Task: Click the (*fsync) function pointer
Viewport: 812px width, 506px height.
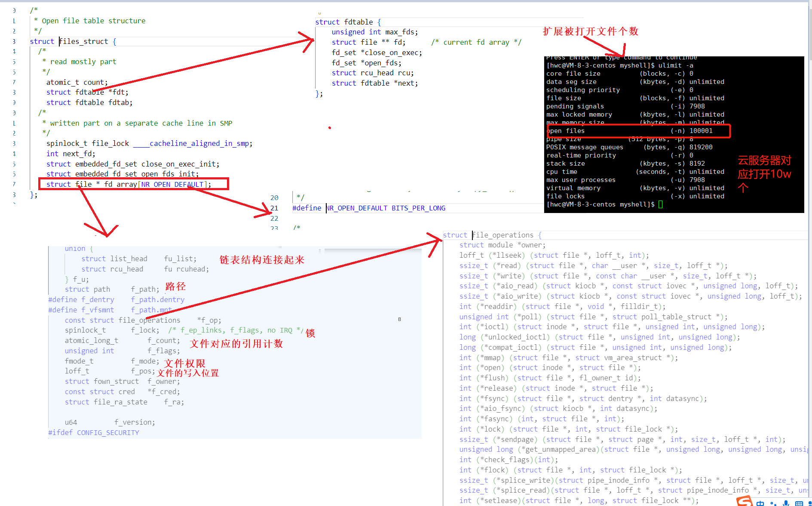Action: tap(493, 398)
